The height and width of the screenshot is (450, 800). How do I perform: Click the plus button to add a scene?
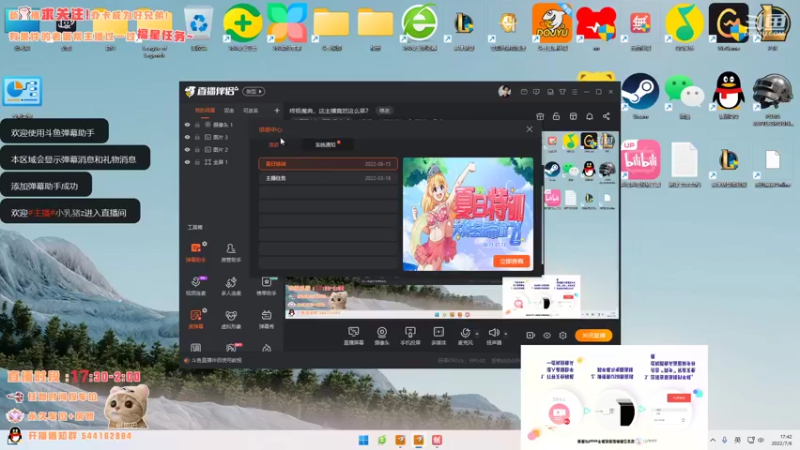pyautogui.click(x=277, y=110)
